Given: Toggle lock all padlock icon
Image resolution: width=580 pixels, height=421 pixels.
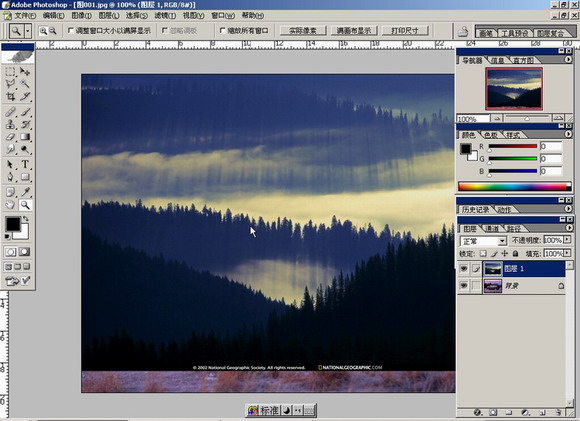Looking at the screenshot, I should tap(515, 253).
